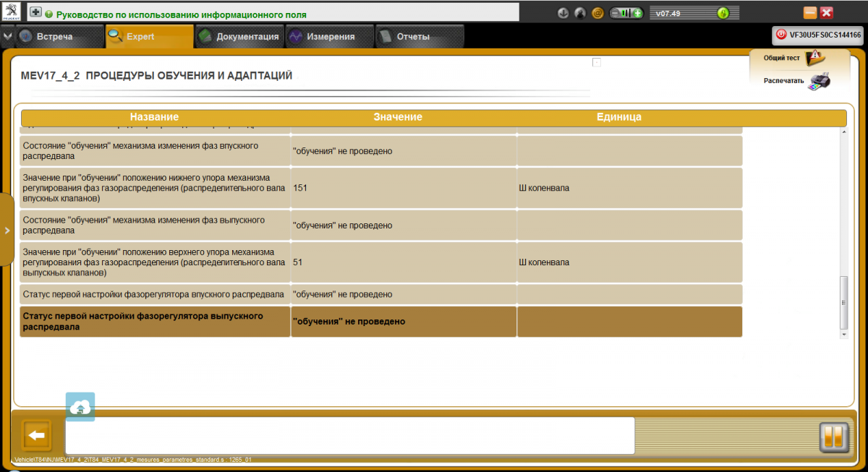Expand the chevron left of Встреча tab

(x=7, y=37)
